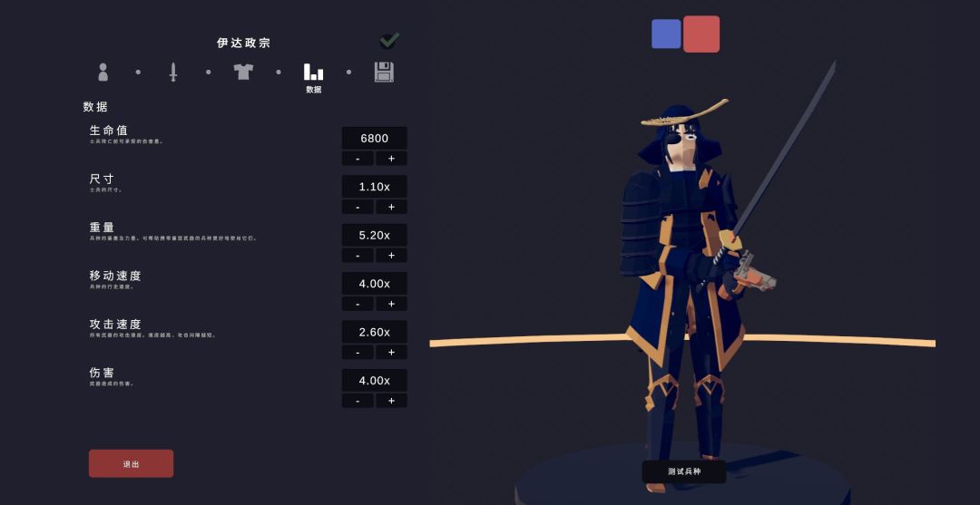The width and height of the screenshot is (980, 505).
Task: Increase 伤害 with the plus button
Action: [x=391, y=401]
